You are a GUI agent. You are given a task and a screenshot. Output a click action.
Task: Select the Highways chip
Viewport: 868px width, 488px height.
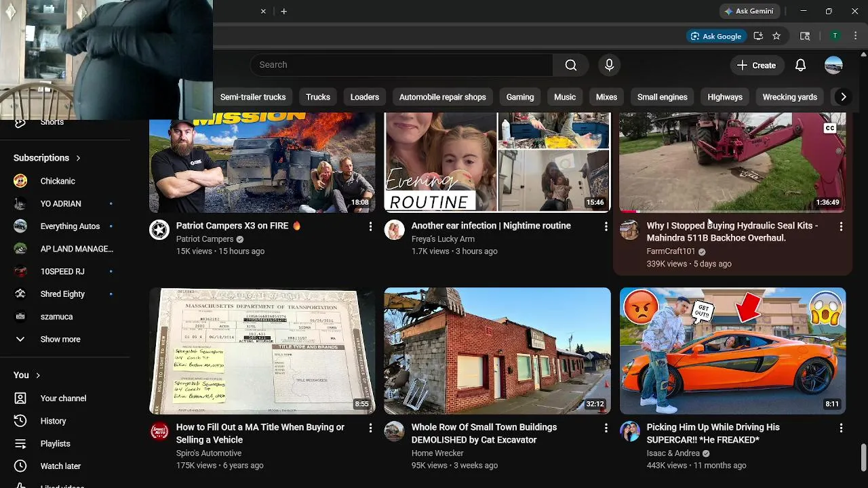[725, 97]
